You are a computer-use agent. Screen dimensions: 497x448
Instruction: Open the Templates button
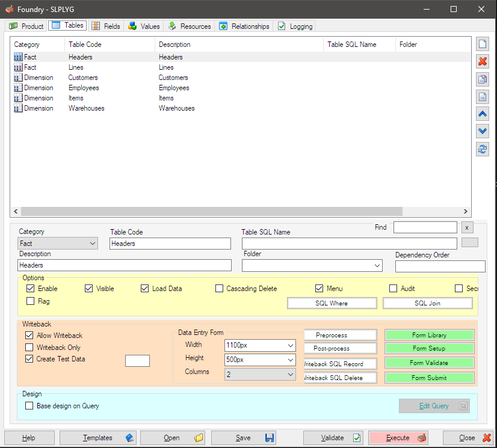click(98, 438)
